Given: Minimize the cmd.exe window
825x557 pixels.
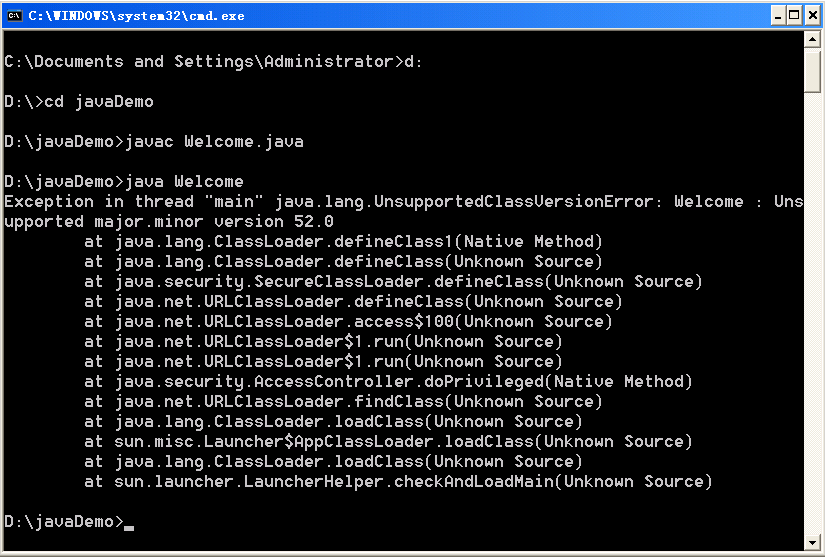Looking at the screenshot, I should coord(778,16).
